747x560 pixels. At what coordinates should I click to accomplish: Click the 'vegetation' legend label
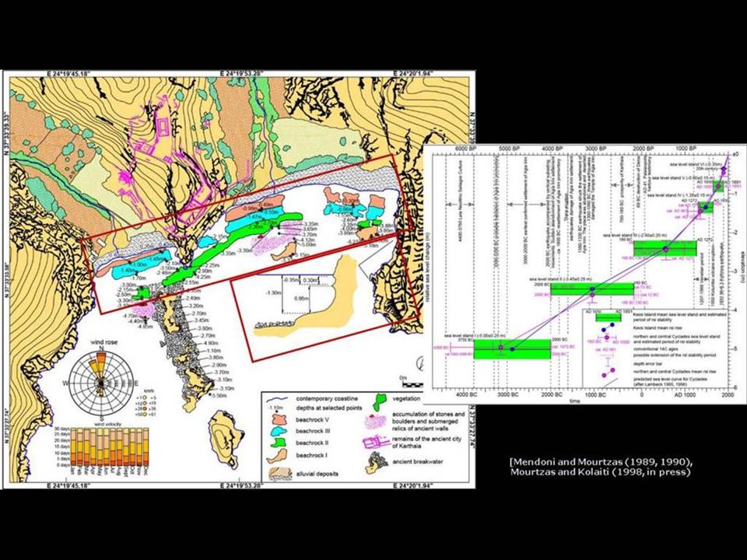[406, 398]
